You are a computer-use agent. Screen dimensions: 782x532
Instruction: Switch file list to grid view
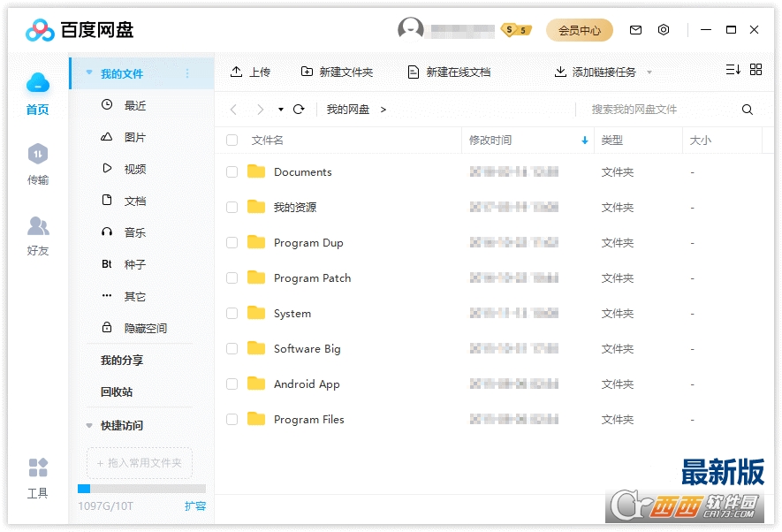[755, 69]
